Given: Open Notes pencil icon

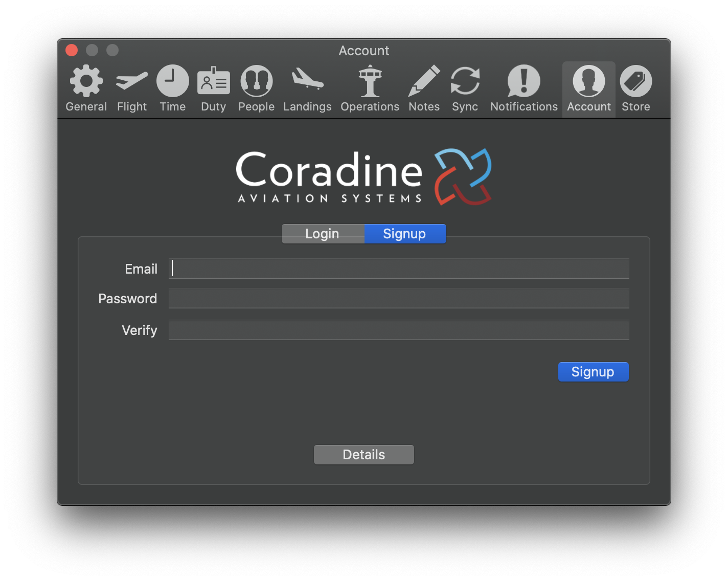Looking at the screenshot, I should (424, 81).
